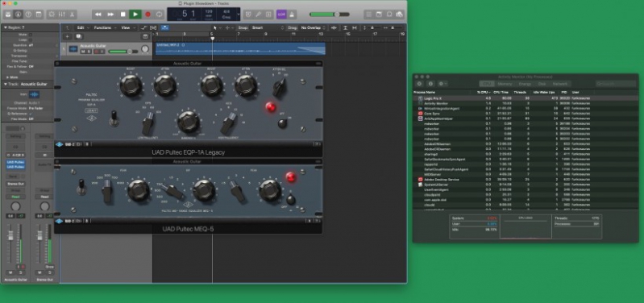Collapse the Track: Acoustic Guitar disclosure triangle

point(6,84)
